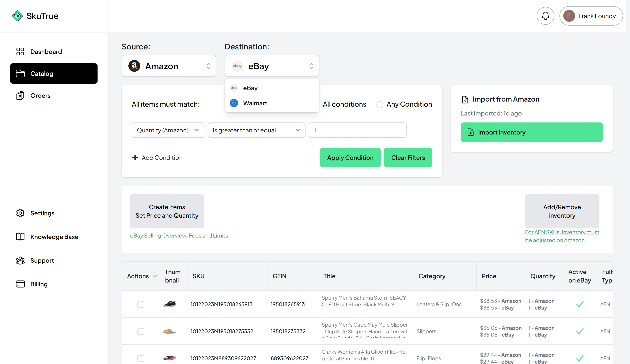The width and height of the screenshot is (630, 364).
Task: Expand the Quantity (Amazon) field dropdown
Action: click(168, 130)
